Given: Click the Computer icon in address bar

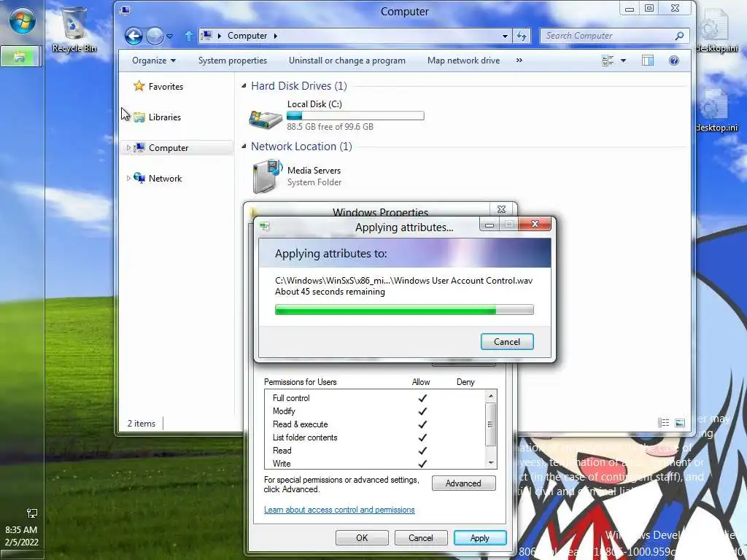Looking at the screenshot, I should click(x=206, y=35).
